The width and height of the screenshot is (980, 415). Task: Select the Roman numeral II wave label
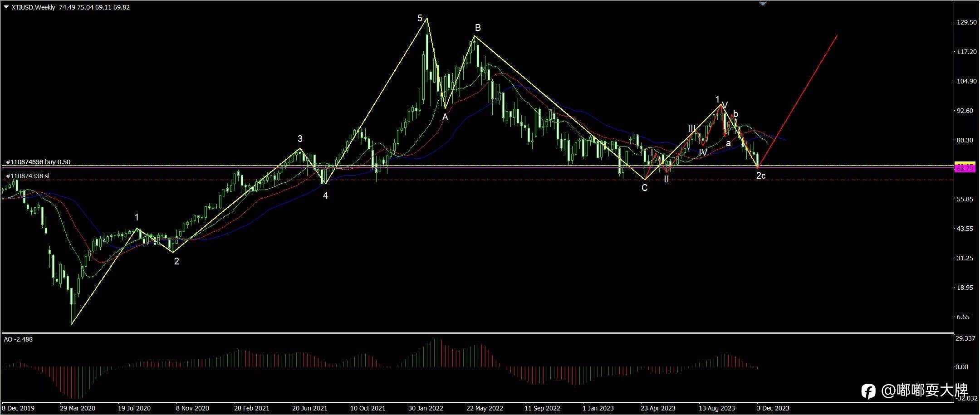(666, 179)
